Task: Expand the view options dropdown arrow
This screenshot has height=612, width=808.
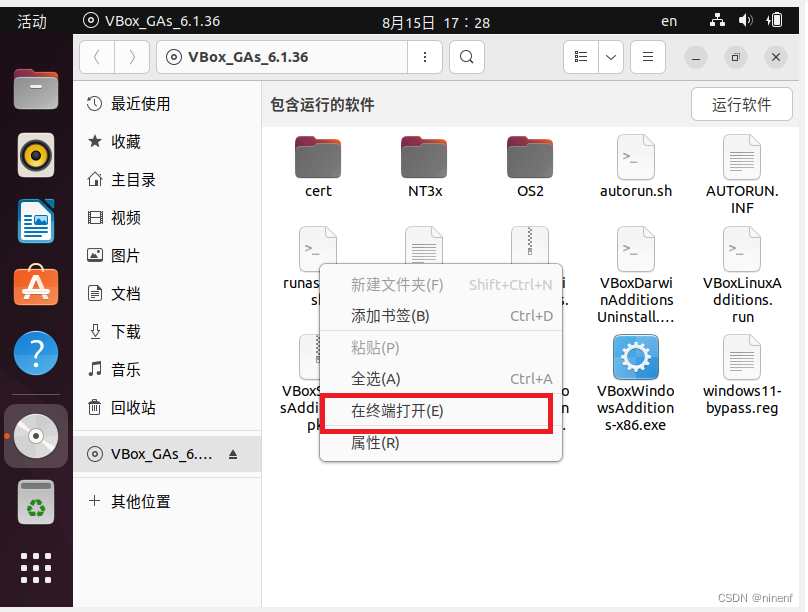Action: coord(611,57)
